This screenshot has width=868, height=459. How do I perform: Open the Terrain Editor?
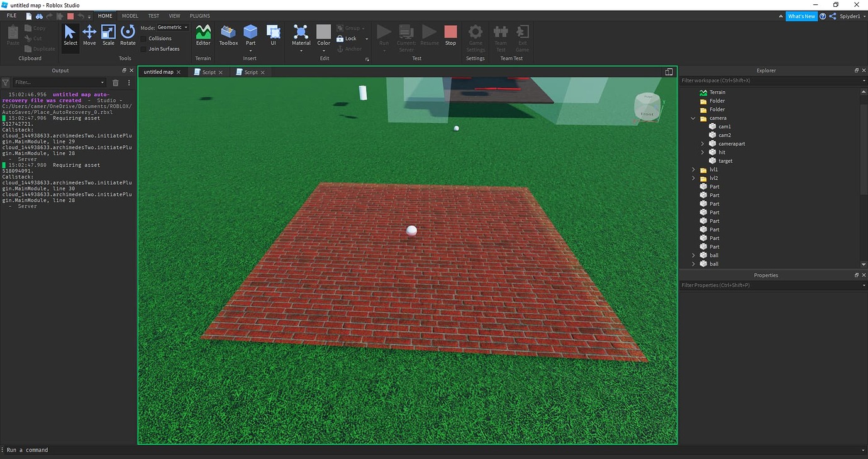(203, 36)
